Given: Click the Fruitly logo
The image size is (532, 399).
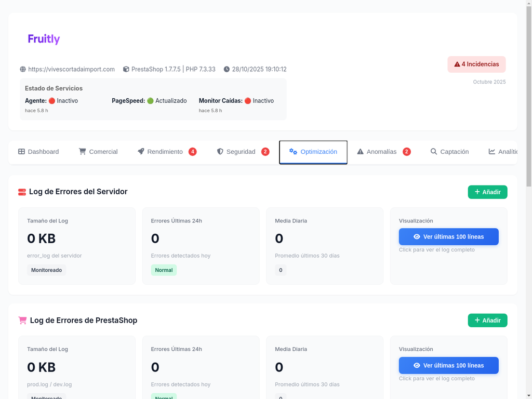Looking at the screenshot, I should (44, 38).
